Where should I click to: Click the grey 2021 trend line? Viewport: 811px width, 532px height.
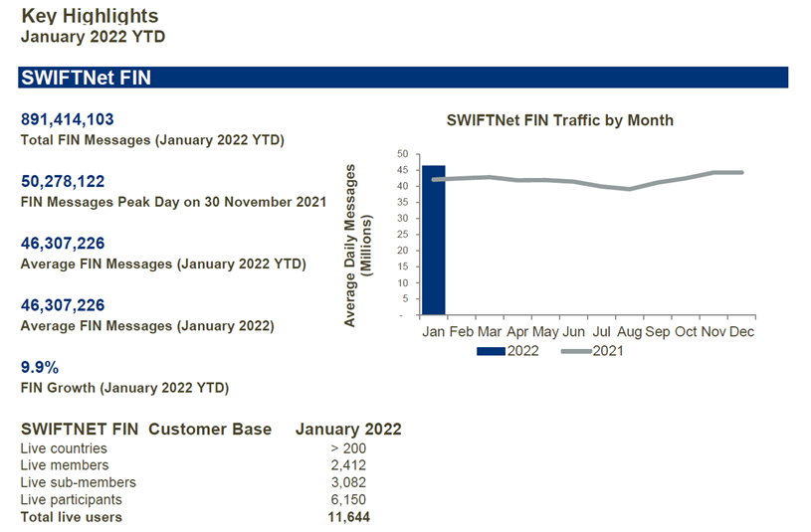click(588, 180)
